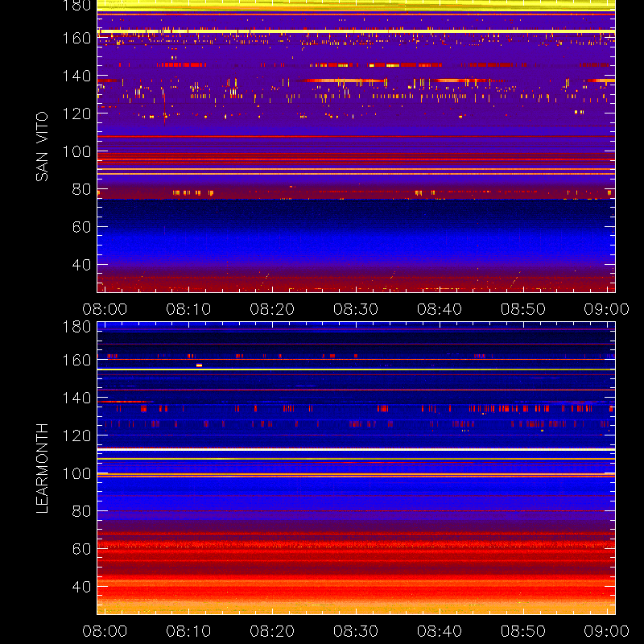Click the 08:40 time label below San Vito plot
This screenshot has width=644, height=644.
440,309
